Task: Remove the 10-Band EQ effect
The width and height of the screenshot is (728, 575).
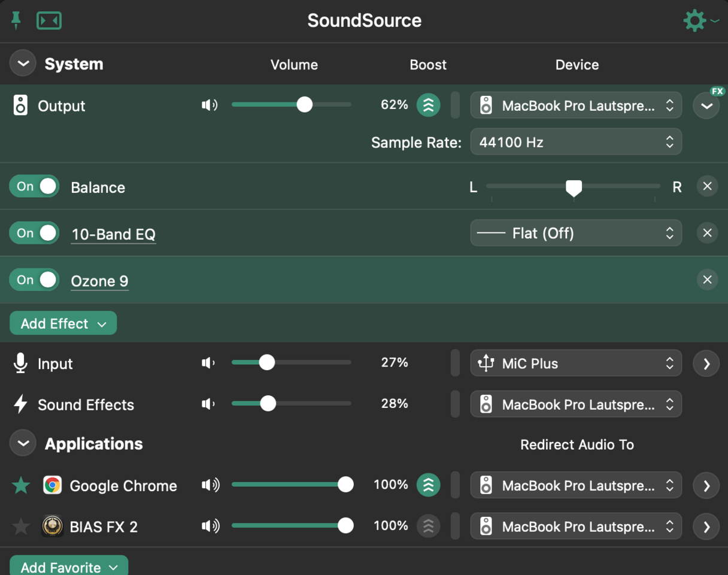Action: click(707, 233)
